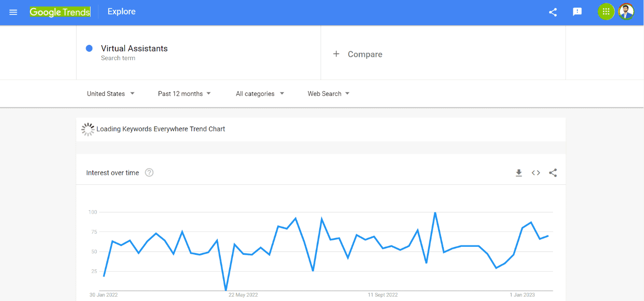Open the Past 12 months dropdown
644x301 pixels.
tap(184, 94)
